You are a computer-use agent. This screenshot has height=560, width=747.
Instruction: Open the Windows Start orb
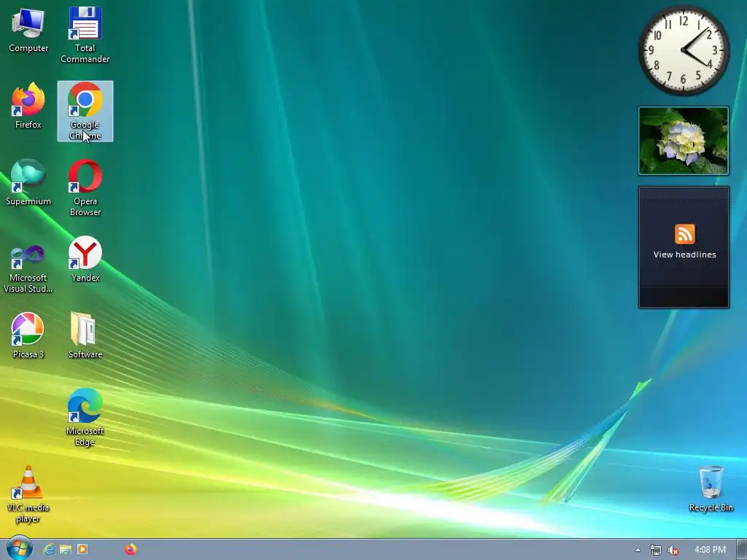[x=19, y=548]
